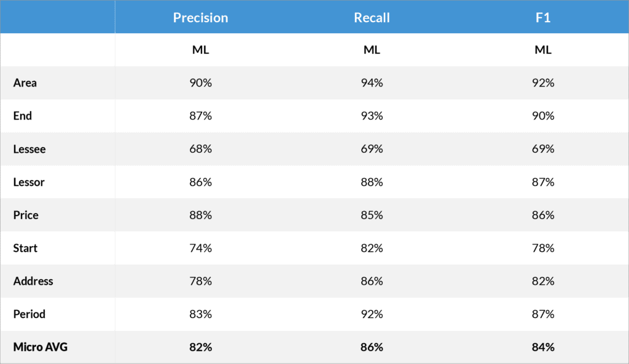Image resolution: width=629 pixels, height=364 pixels.
Task: Click the Start F1 value 78%
Action: click(543, 248)
